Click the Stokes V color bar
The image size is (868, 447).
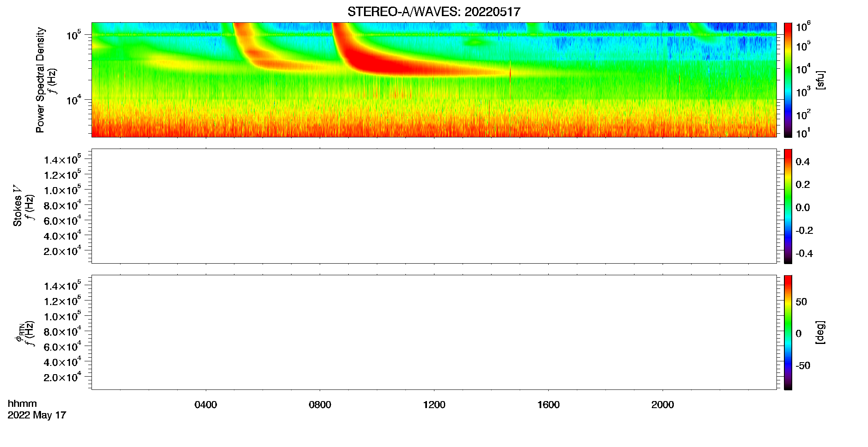pyautogui.click(x=788, y=206)
